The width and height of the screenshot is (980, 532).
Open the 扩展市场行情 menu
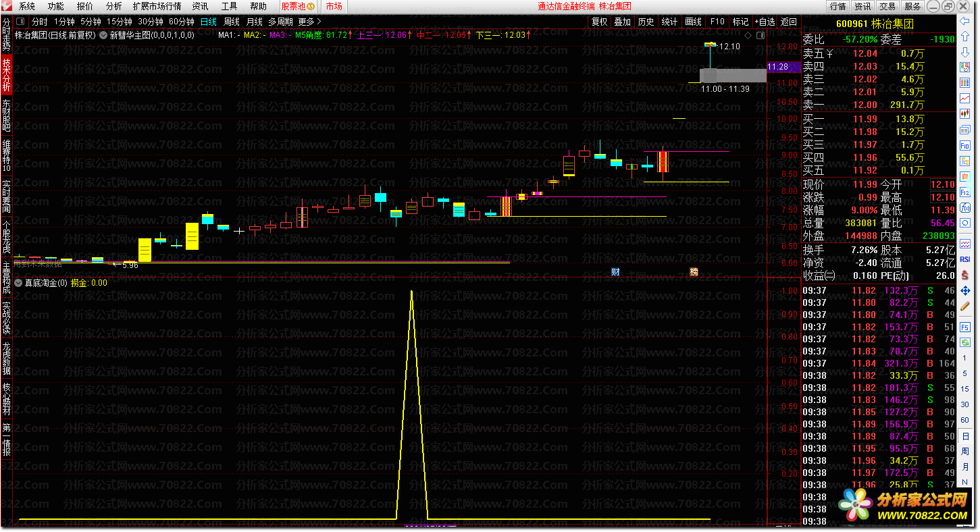tap(157, 6)
